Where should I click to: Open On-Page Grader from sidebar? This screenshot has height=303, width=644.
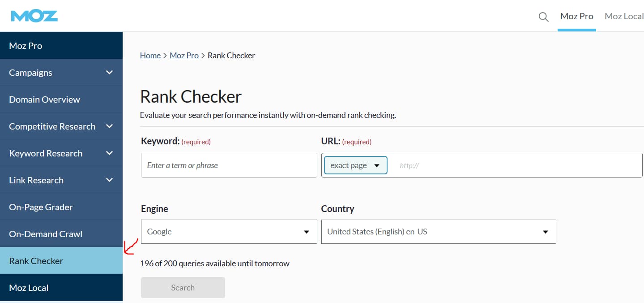(x=41, y=207)
